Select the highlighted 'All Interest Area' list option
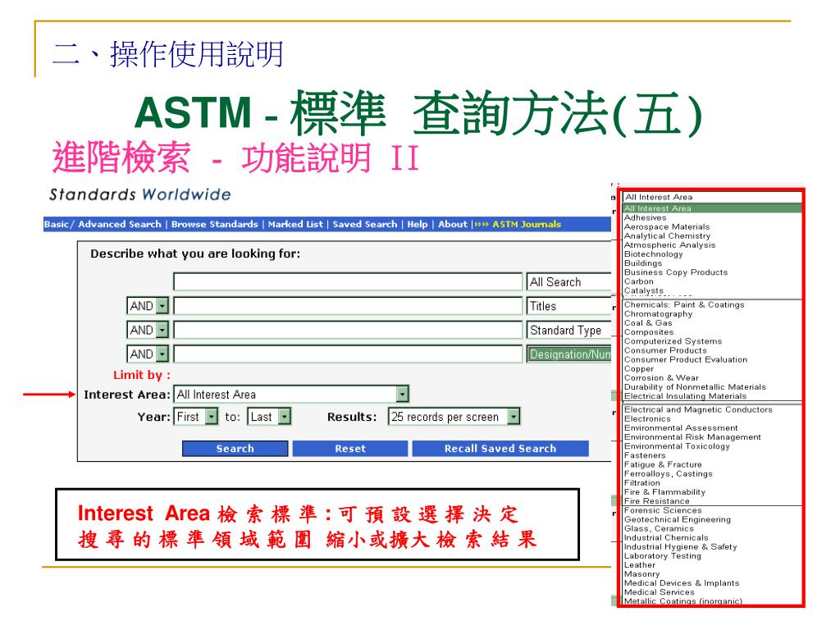 [x=713, y=208]
